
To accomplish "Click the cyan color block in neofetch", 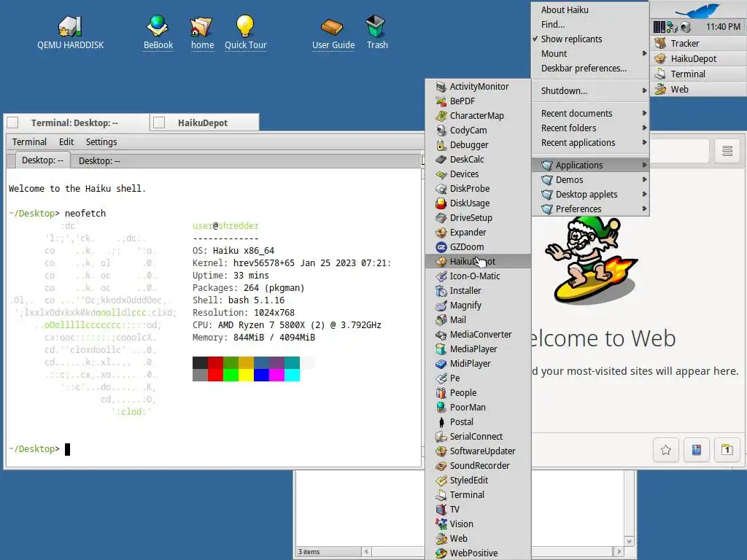I will point(292,376).
